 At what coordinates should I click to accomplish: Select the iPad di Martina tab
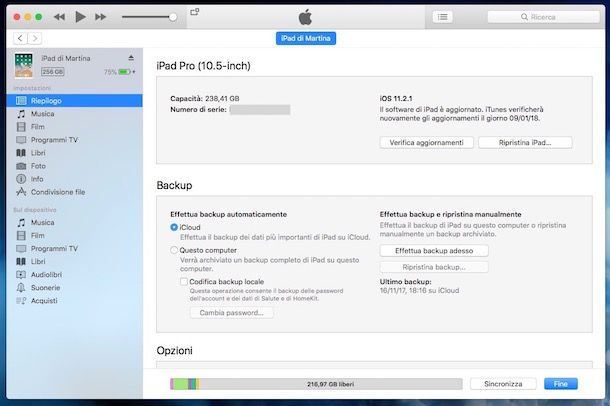click(x=306, y=38)
